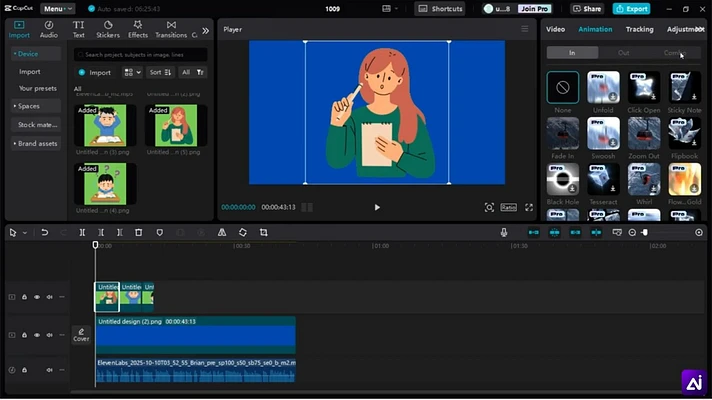Open the Sort dropdown
The image size is (712, 400).
(160, 72)
